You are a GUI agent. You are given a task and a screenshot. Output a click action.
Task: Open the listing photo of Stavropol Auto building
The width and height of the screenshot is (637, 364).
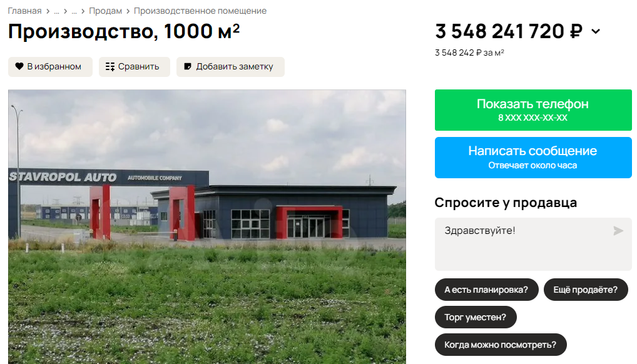click(x=206, y=226)
